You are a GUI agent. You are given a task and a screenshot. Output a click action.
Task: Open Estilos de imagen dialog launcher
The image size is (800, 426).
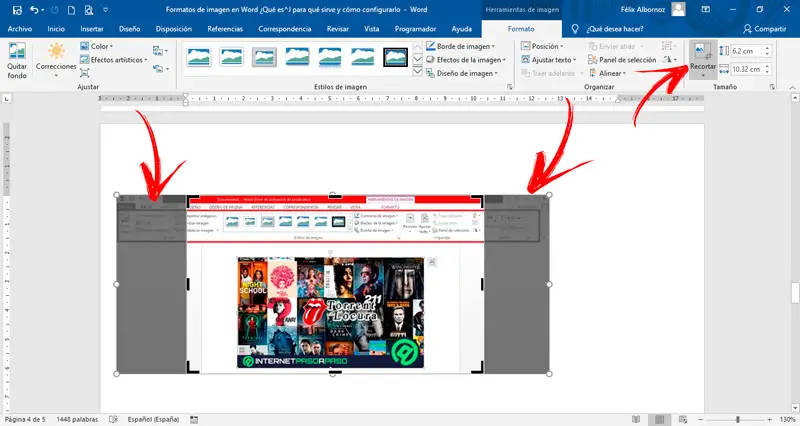[510, 87]
